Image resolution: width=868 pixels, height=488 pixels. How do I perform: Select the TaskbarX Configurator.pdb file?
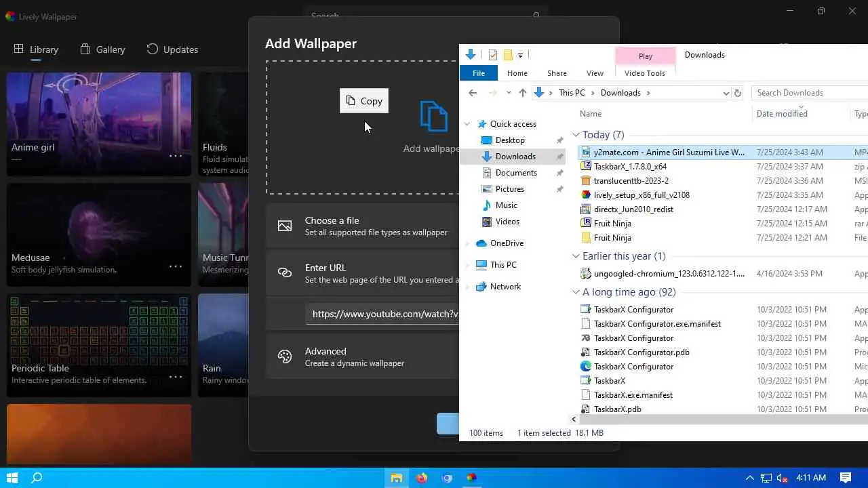click(642, 352)
